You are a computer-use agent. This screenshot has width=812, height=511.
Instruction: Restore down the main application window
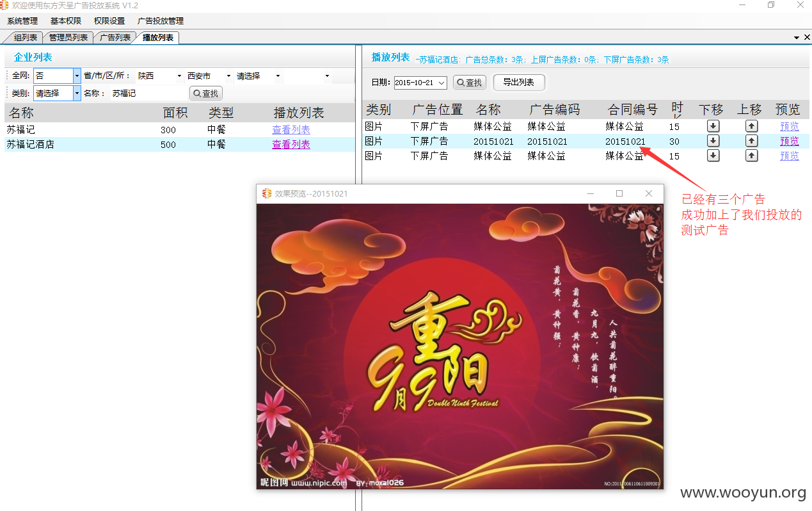(x=771, y=5)
